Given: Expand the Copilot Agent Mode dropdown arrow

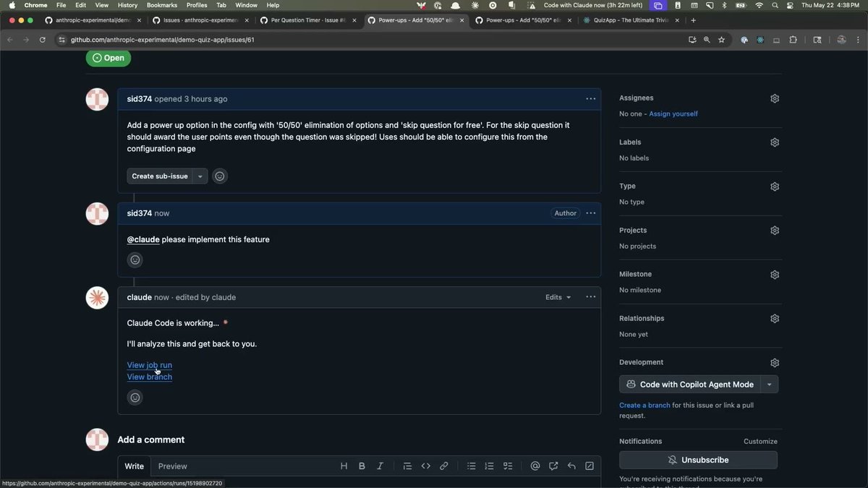Looking at the screenshot, I should pyautogui.click(x=770, y=385).
